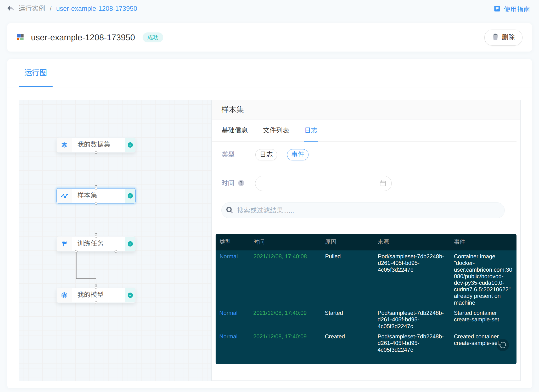
Task: Open the 运行图 tab
Action: coord(36,72)
